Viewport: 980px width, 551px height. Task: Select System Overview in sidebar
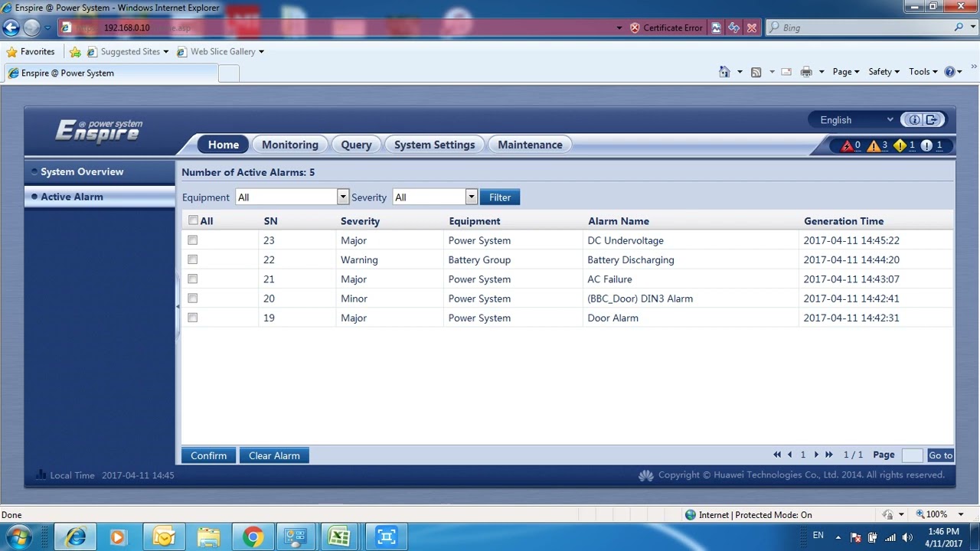(100, 171)
